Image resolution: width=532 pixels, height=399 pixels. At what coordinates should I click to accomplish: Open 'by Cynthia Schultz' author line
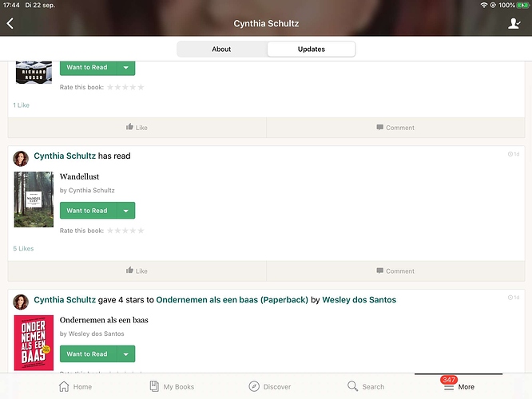point(87,190)
